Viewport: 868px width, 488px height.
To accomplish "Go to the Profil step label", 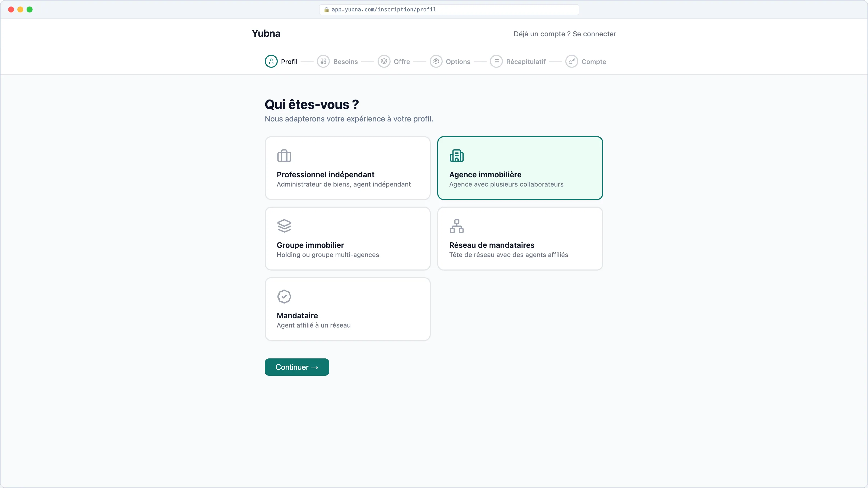I will tap(289, 62).
